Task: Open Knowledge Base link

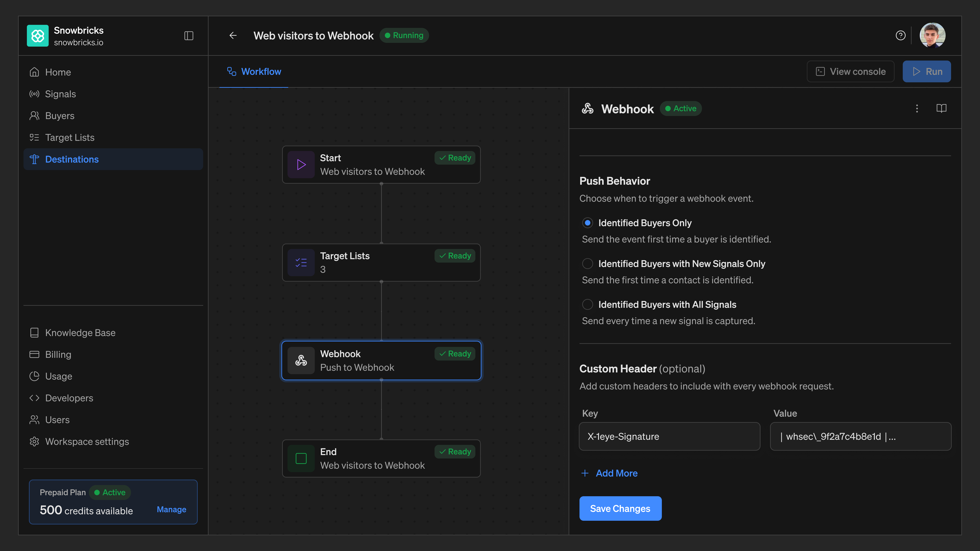Action: click(x=113, y=333)
